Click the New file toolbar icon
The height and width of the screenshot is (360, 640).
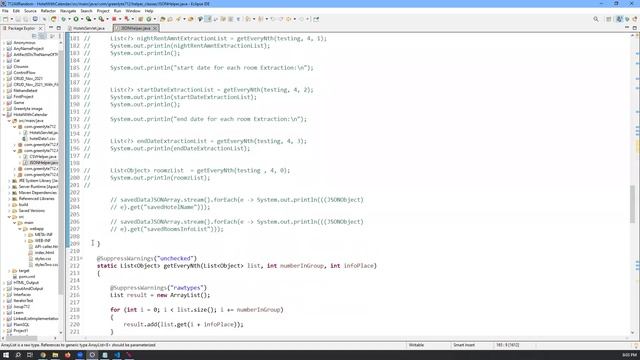6,19
